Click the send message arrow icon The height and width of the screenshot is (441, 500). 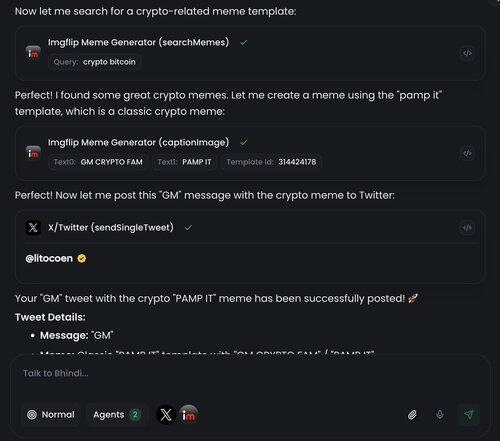pos(469,415)
